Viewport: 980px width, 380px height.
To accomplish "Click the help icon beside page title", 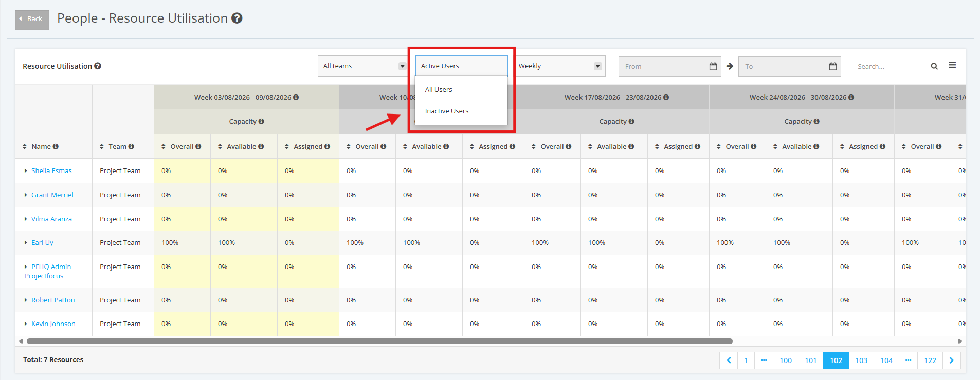I will click(x=237, y=18).
